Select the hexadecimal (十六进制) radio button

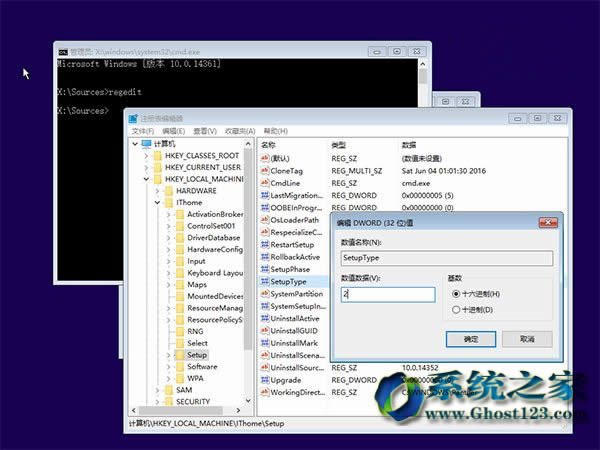click(457, 294)
